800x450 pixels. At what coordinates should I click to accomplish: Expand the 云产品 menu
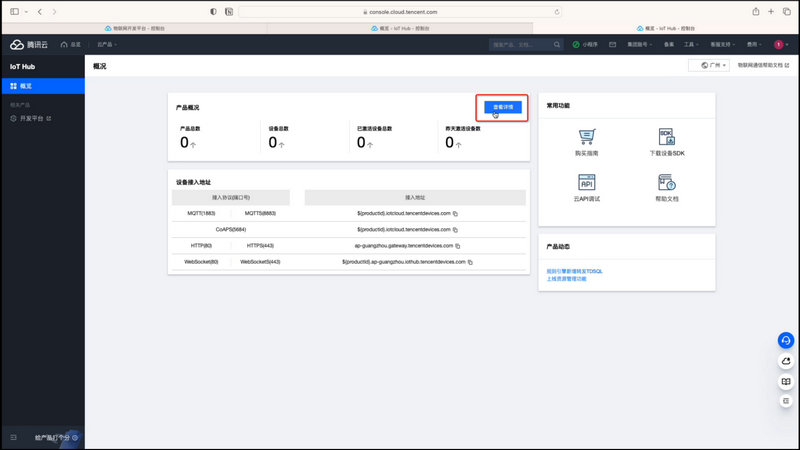pyautogui.click(x=105, y=45)
